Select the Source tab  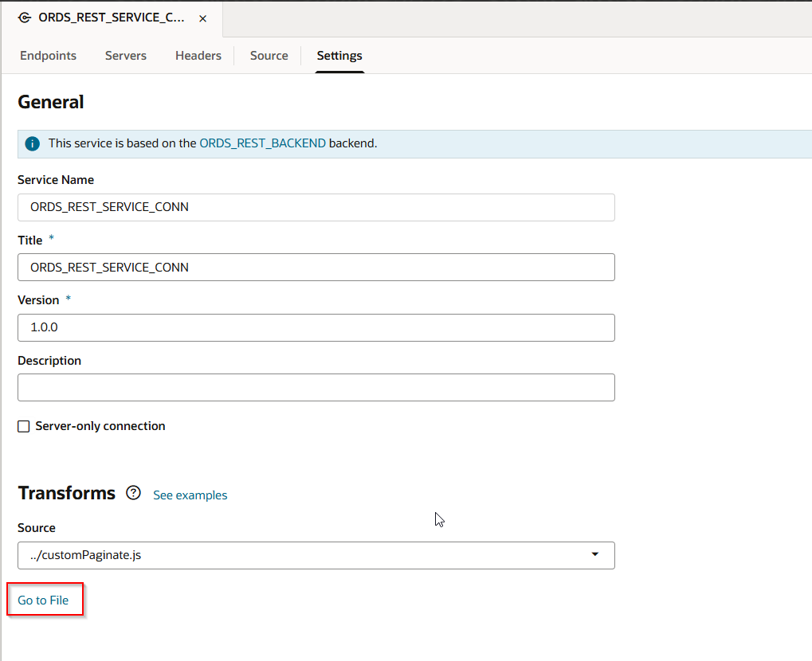click(269, 56)
